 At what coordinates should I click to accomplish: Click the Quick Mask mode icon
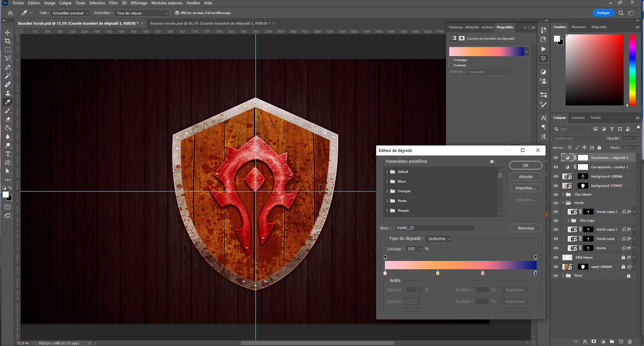tap(7, 207)
